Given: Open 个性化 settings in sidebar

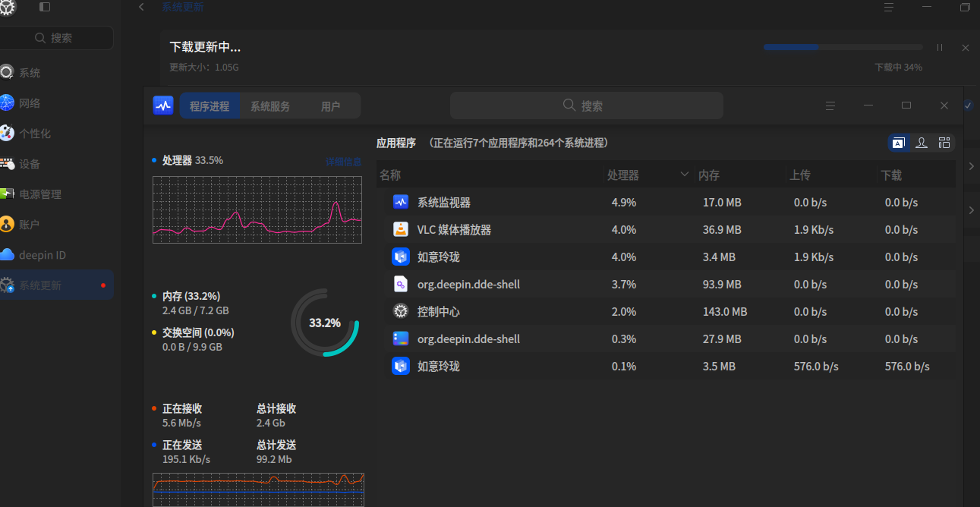Looking at the screenshot, I should point(57,134).
